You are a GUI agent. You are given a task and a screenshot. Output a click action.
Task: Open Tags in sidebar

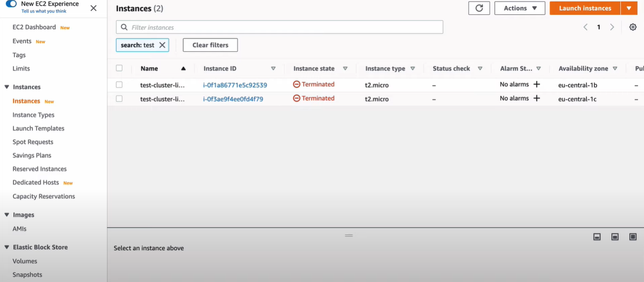pyautogui.click(x=19, y=55)
